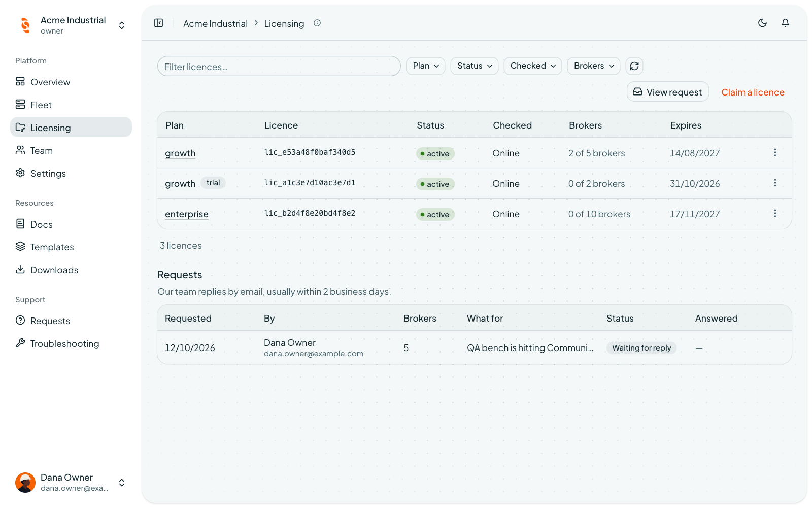The image size is (812, 508).
Task: Open the enterprise plan link
Action: (x=187, y=214)
